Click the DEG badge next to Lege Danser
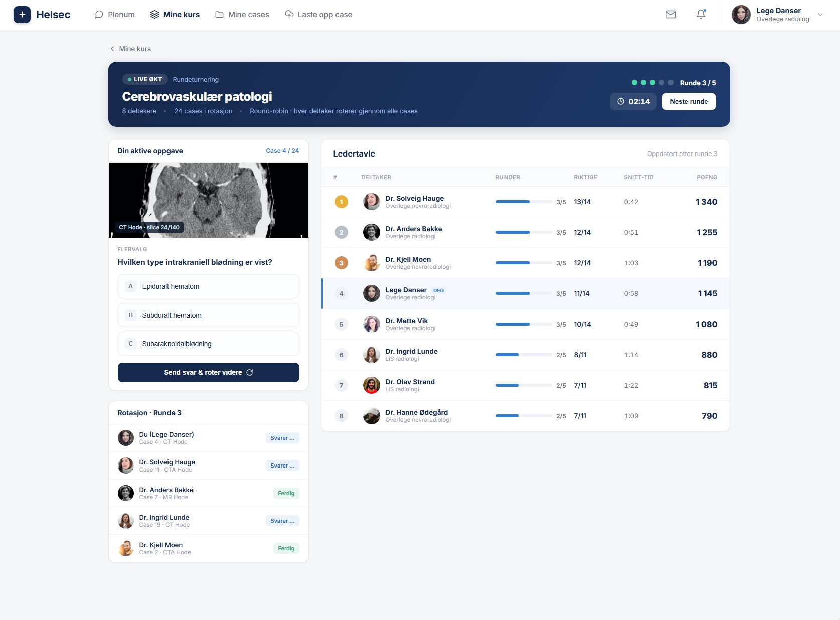 pyautogui.click(x=438, y=290)
